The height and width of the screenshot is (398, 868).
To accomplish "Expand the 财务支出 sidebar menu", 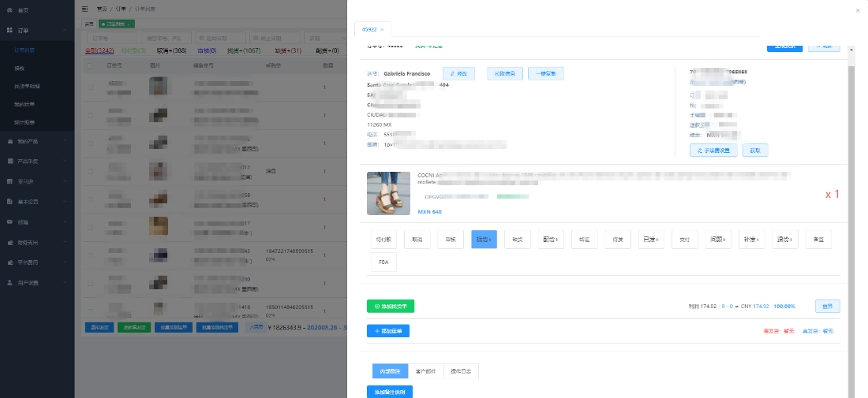I will coord(38,242).
